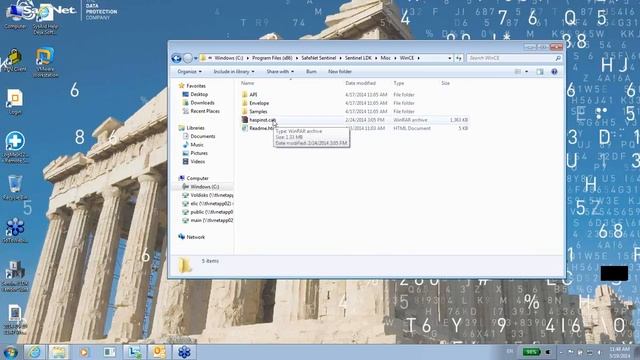Viewport: 640px width, 360px height.
Task: Select Computer in the navigation pane
Action: 197,178
